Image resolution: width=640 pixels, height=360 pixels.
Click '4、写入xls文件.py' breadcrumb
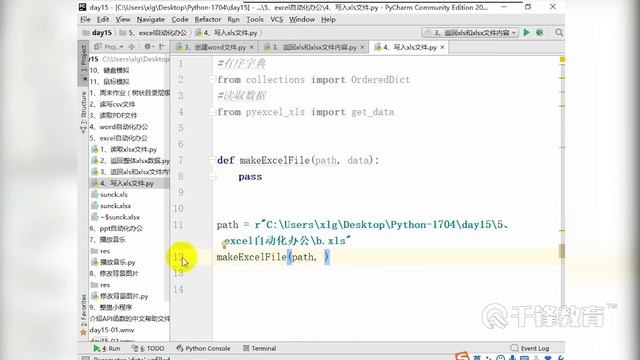tap(226, 33)
